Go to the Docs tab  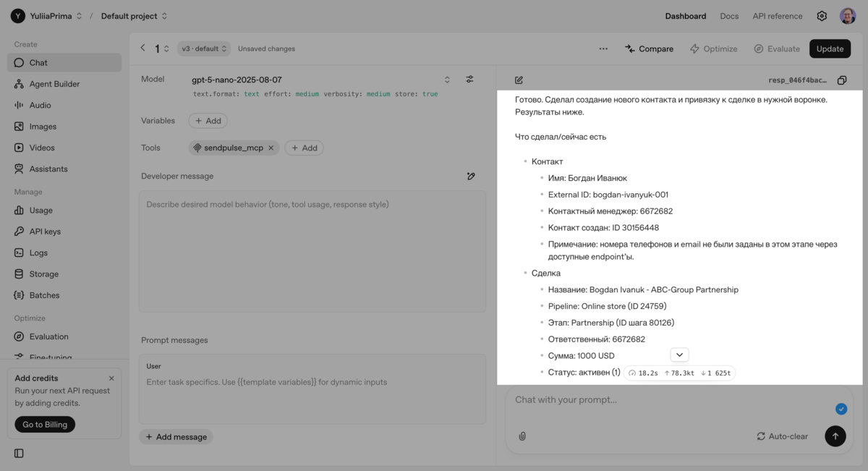click(729, 16)
